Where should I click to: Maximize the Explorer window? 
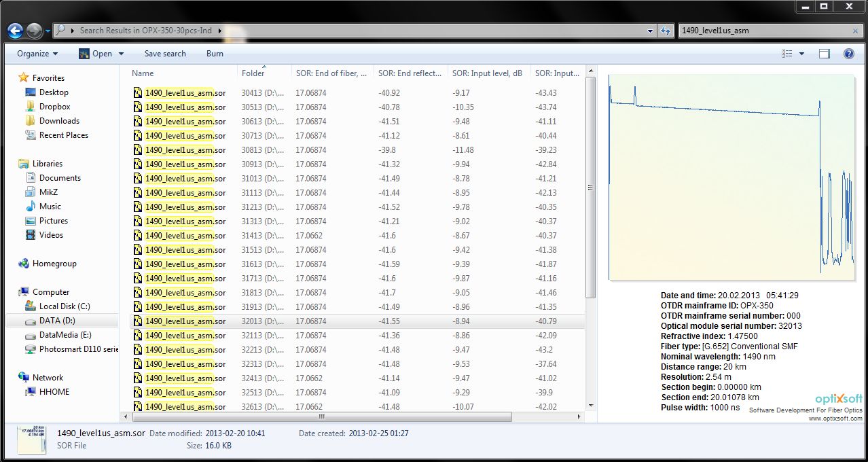[x=824, y=6]
